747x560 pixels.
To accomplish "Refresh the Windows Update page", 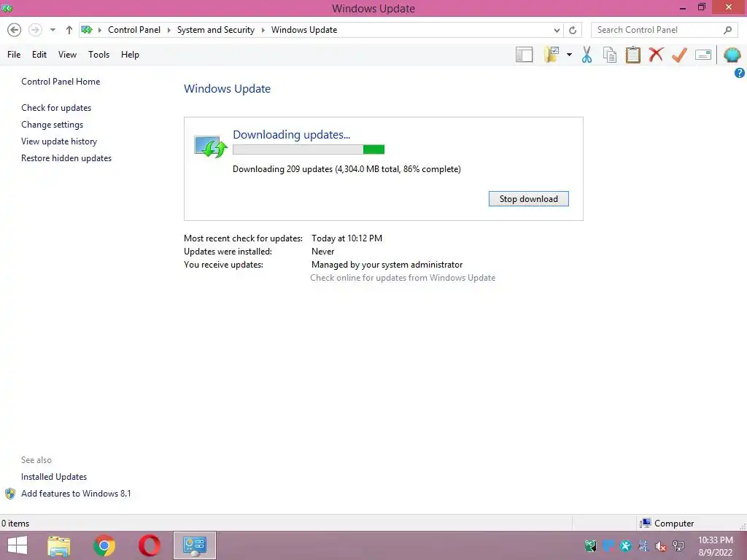I will click(x=573, y=30).
